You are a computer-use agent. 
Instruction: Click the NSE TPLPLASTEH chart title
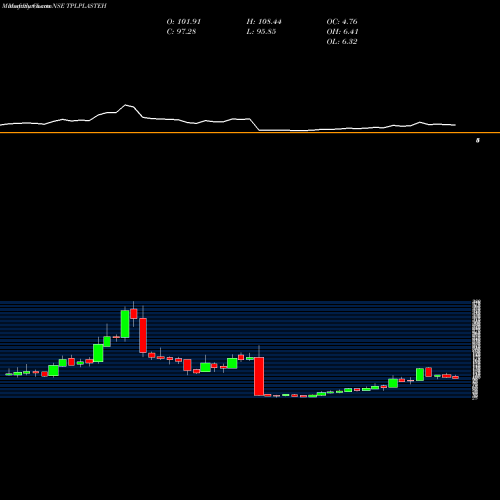[79, 6]
